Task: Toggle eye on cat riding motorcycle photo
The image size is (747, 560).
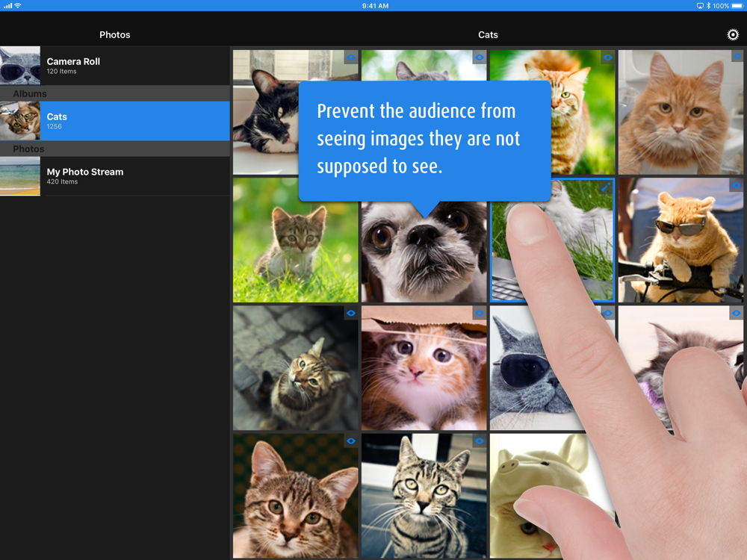Action: [737, 185]
